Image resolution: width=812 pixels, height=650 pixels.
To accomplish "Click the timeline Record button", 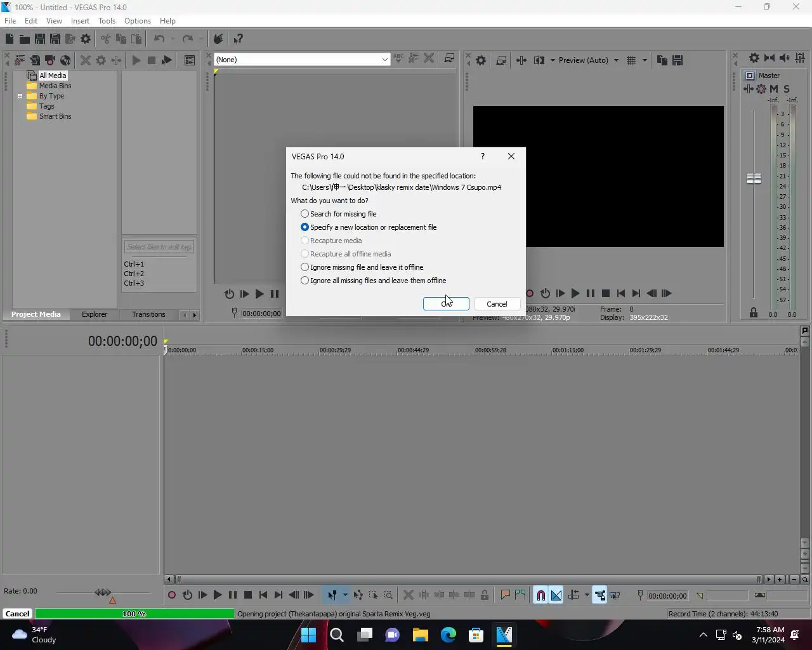I will point(172,595).
